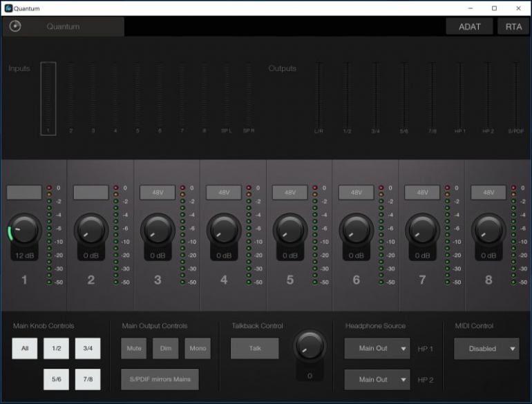Click the Talkback Control heading
Image resolution: width=532 pixels, height=404 pixels.
257,326
